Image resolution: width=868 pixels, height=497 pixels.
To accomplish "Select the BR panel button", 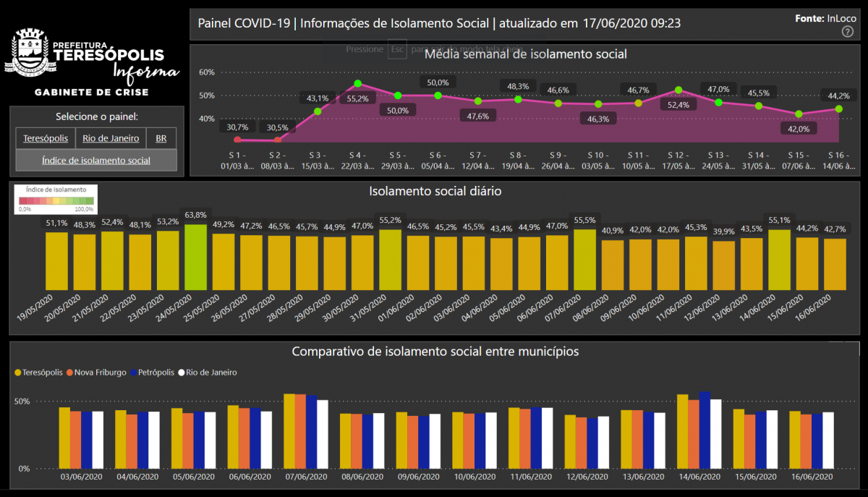I will (161, 138).
